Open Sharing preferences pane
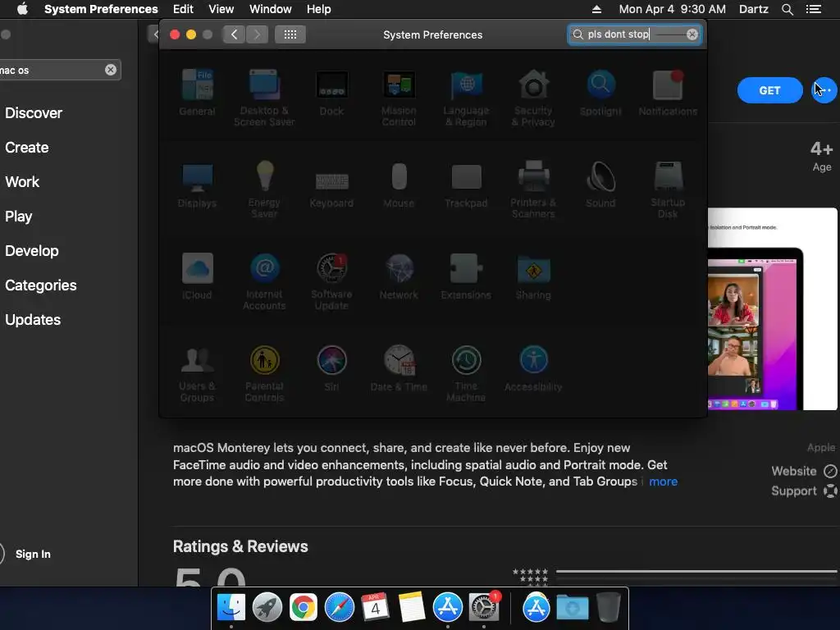The image size is (840, 630). (533, 276)
